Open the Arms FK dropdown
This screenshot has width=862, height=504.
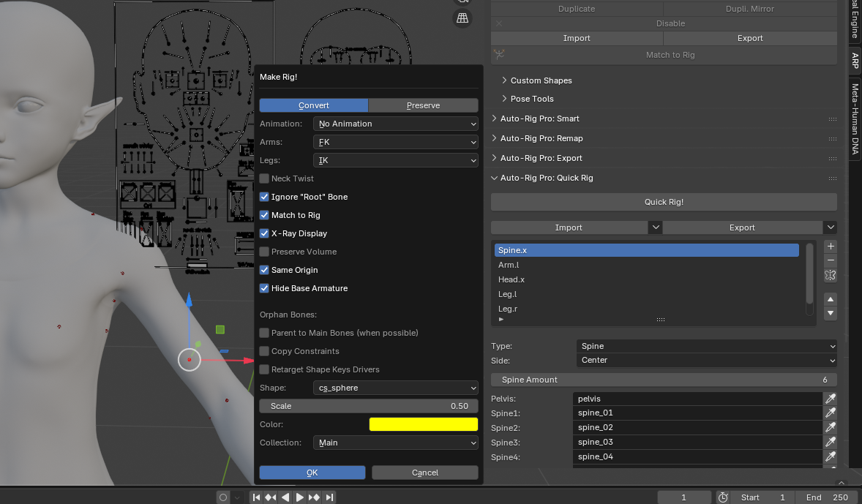[x=395, y=142]
